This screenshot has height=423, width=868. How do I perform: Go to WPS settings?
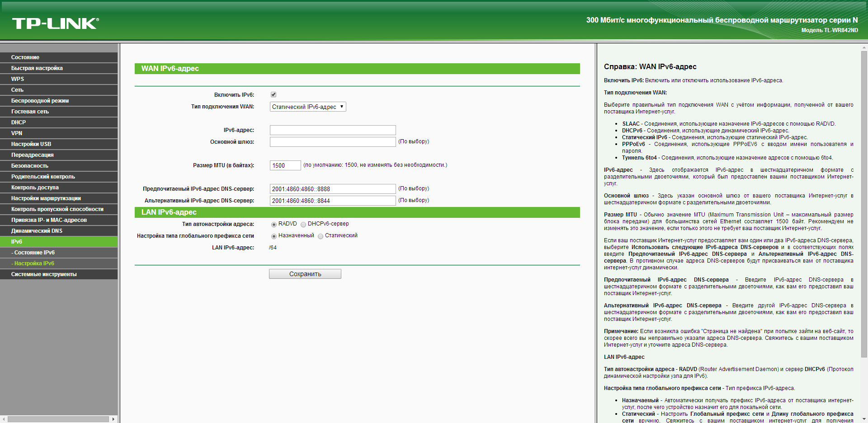(59, 79)
